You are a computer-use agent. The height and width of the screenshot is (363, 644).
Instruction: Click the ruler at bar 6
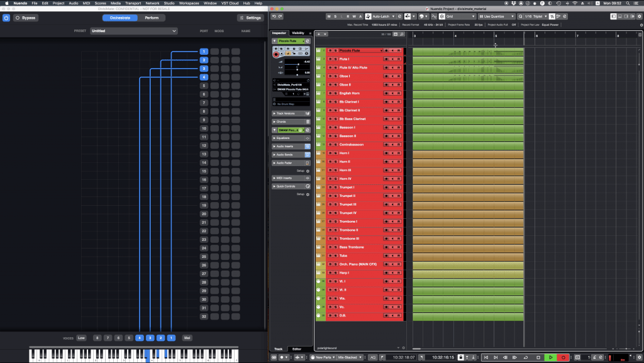pyautogui.click(x=536, y=36)
